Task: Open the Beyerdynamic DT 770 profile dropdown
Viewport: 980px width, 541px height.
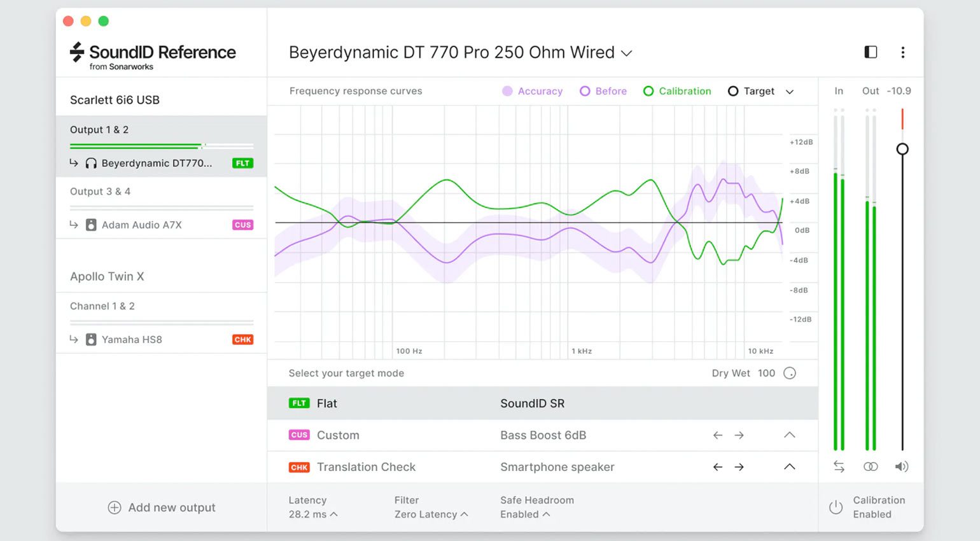Action: click(x=461, y=53)
